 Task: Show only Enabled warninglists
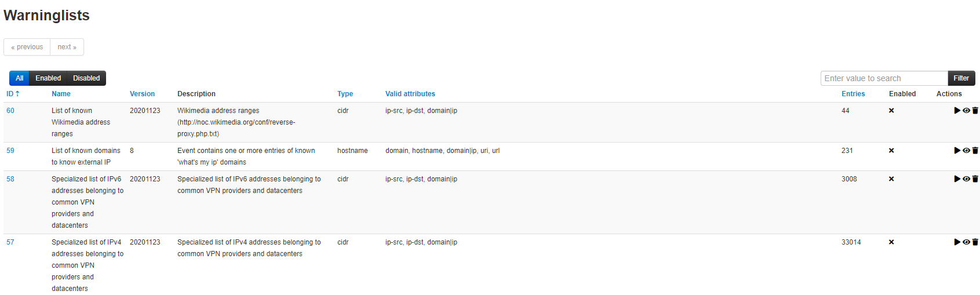[x=48, y=78]
